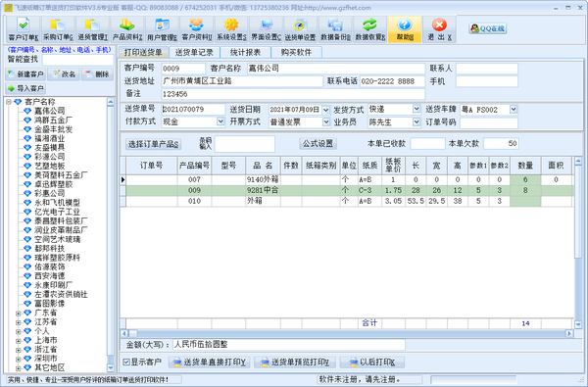Image resolution: width=588 pixels, height=387 pixels.
Task: Select 西安海德 customer
Action: click(x=50, y=276)
